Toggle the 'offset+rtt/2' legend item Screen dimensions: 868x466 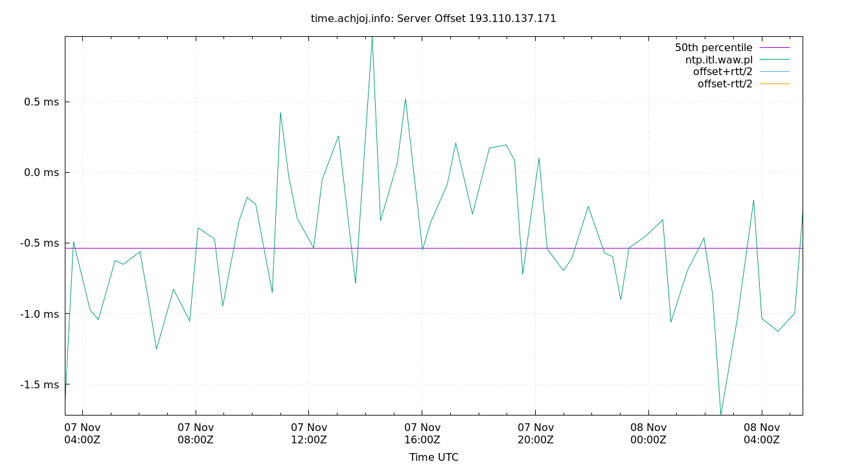click(721, 71)
